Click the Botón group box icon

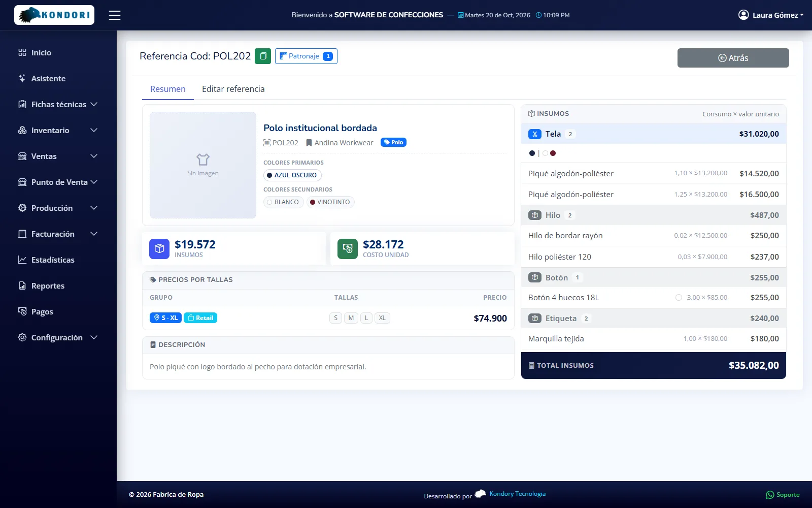point(535,277)
